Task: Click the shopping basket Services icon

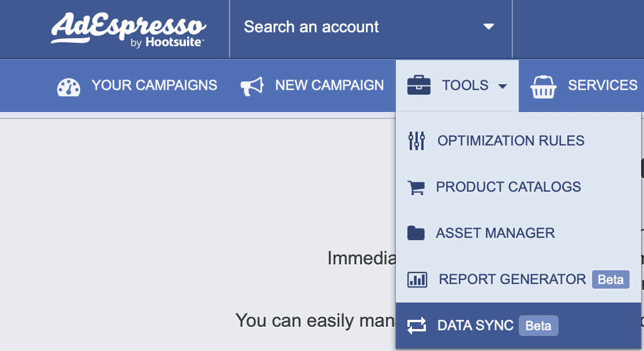Action: pyautogui.click(x=544, y=87)
